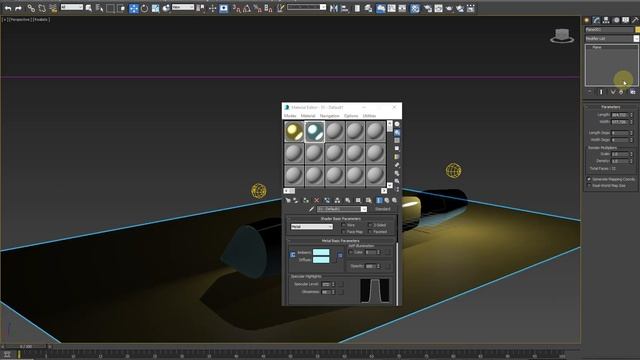Open Options menu in Material Editor

click(351, 116)
